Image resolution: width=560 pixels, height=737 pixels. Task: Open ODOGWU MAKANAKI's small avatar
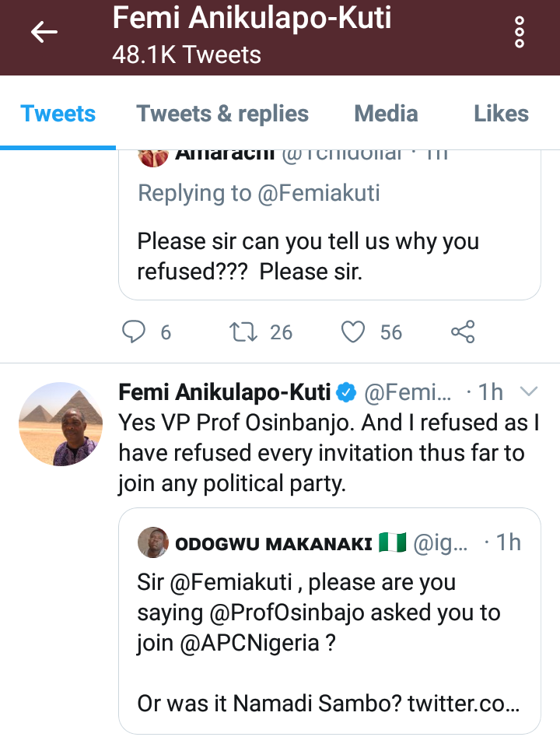point(153,542)
